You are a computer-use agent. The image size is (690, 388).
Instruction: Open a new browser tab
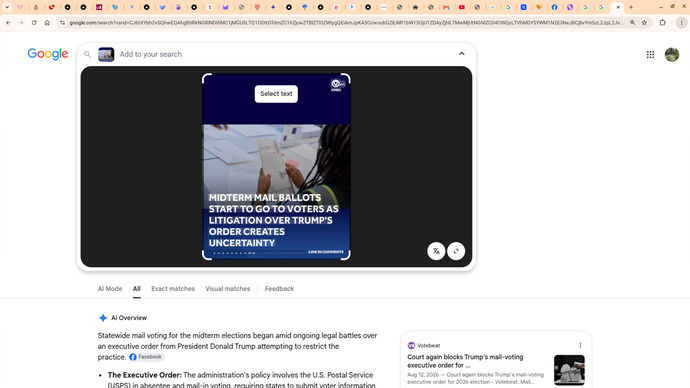[x=631, y=7]
